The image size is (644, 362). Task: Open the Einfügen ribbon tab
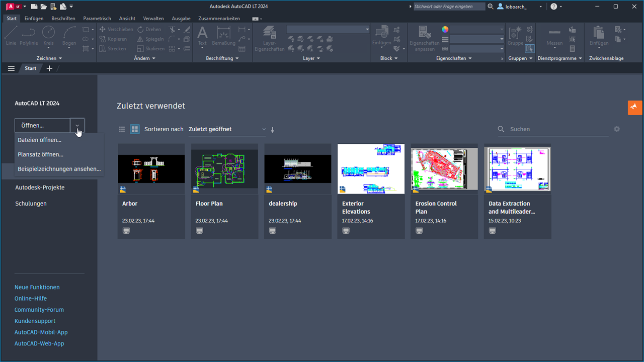tap(34, 19)
